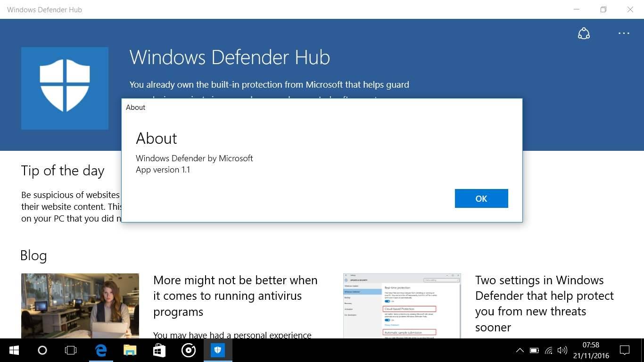Close the Windows Defender Hub window
The image size is (644, 362).
click(630, 9)
